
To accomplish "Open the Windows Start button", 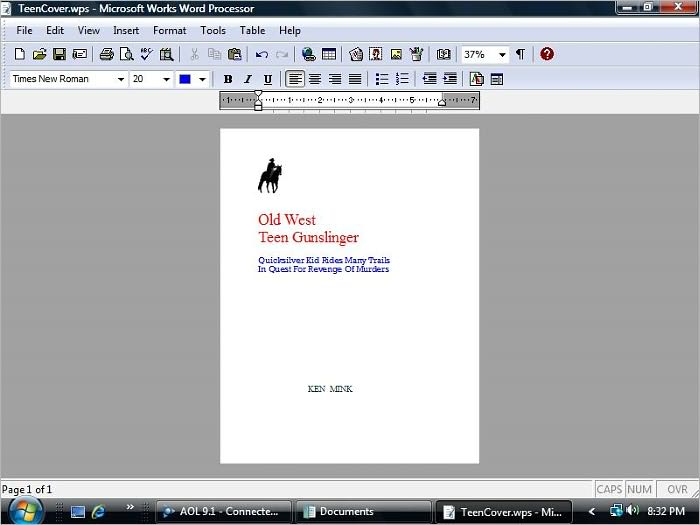I will click(x=25, y=512).
